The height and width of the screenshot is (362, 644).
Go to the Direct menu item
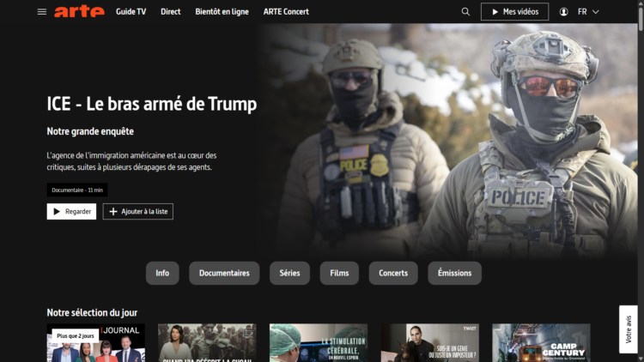pyautogui.click(x=171, y=12)
